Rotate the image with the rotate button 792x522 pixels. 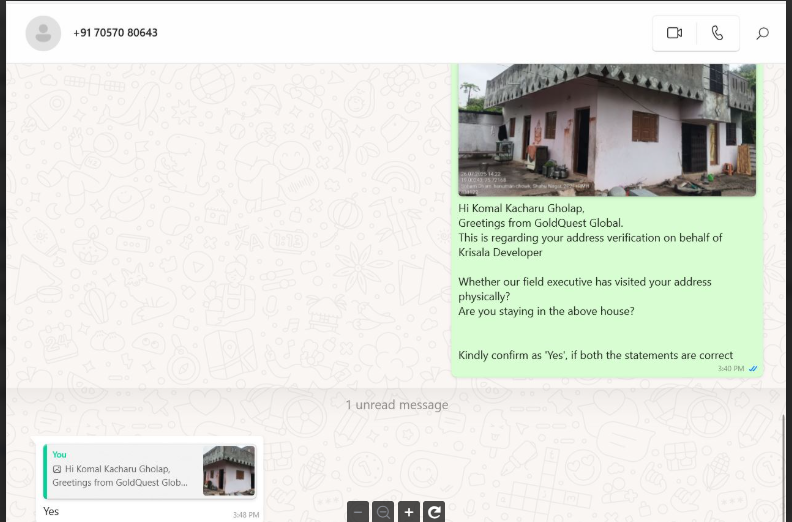(x=434, y=512)
